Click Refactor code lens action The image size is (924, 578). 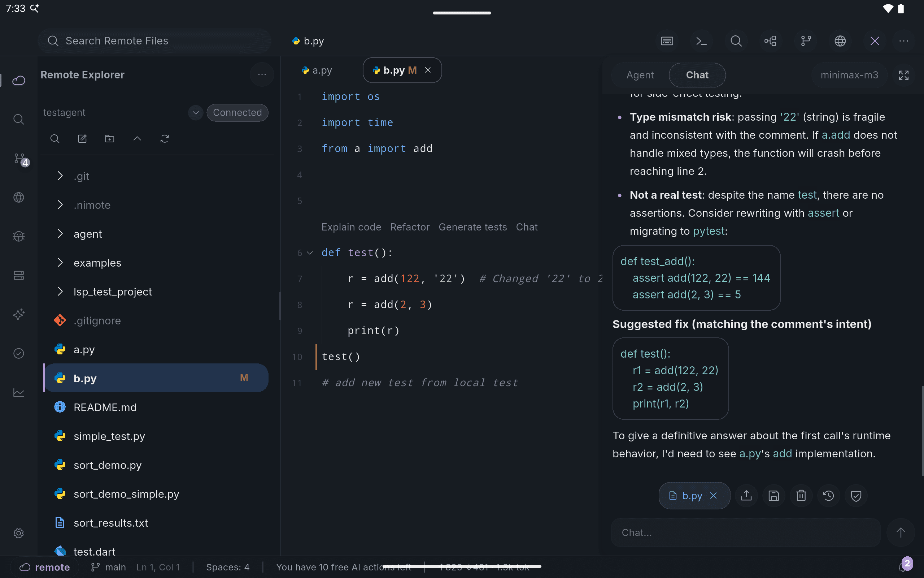[x=410, y=227]
